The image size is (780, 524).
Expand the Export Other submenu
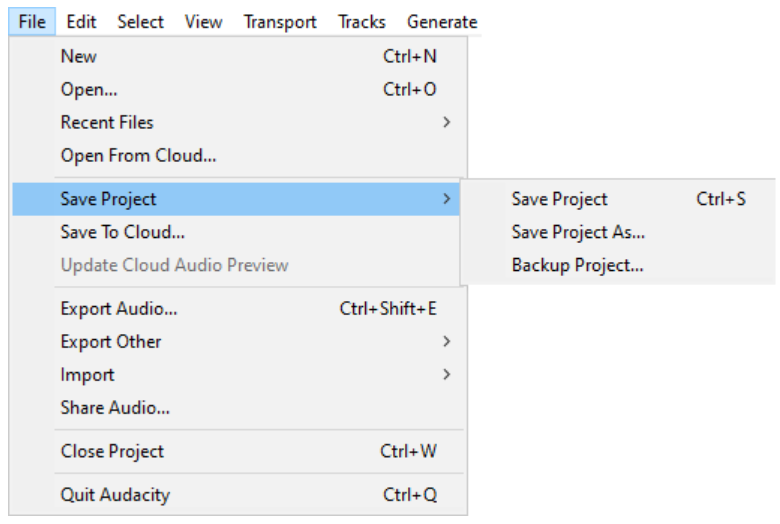238,342
